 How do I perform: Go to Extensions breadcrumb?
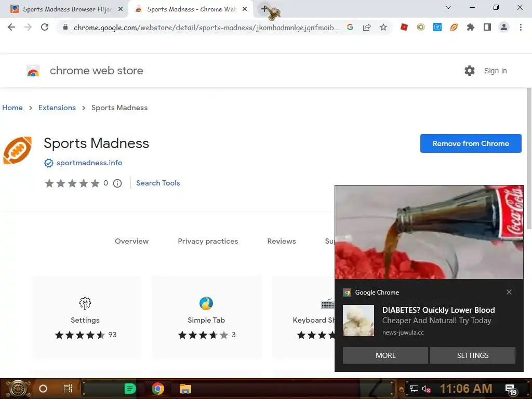click(57, 108)
